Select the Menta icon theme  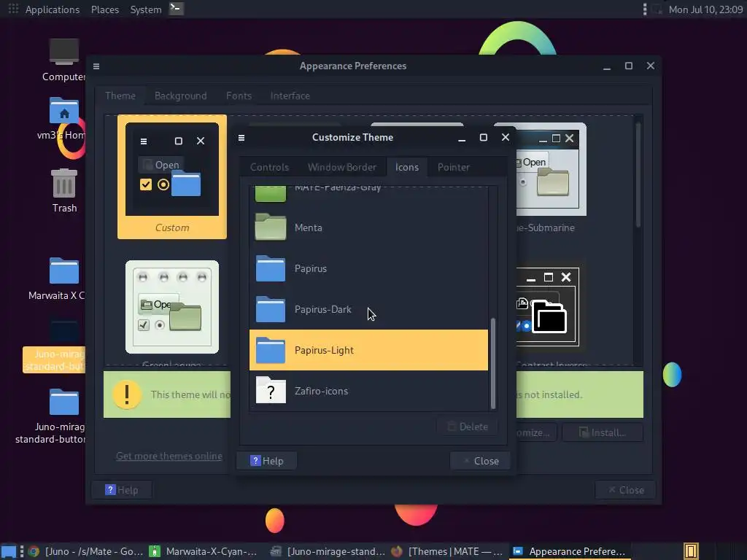click(x=368, y=227)
